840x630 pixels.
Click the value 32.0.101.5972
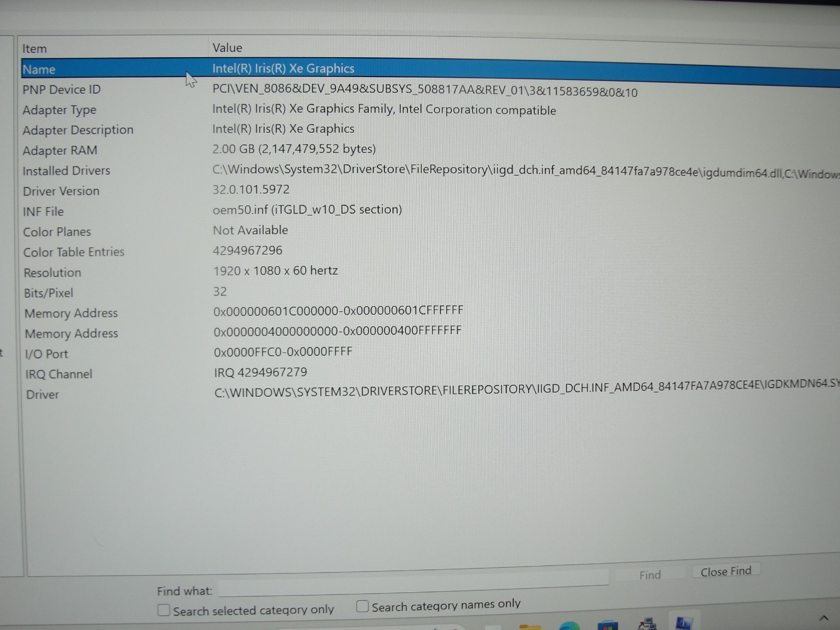pos(251,190)
